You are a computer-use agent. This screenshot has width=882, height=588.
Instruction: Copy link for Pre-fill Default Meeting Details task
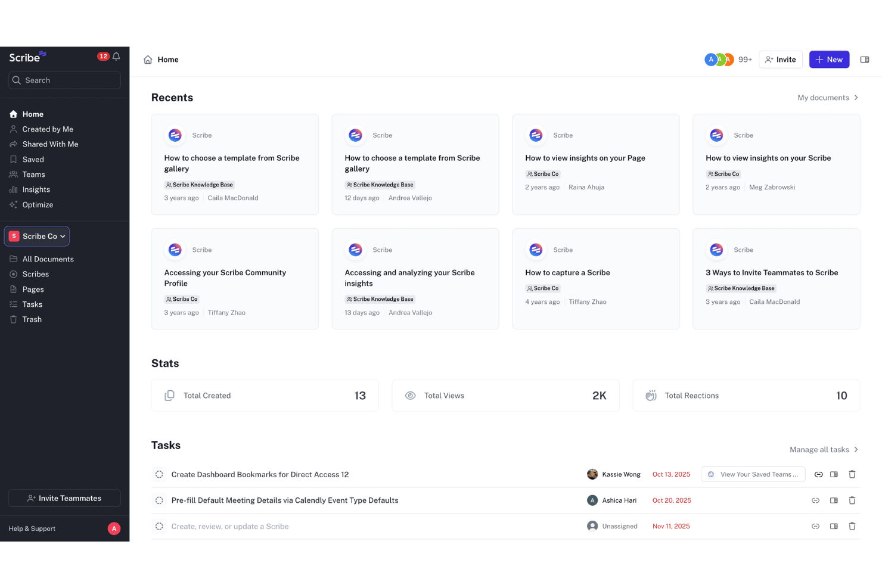(x=815, y=500)
